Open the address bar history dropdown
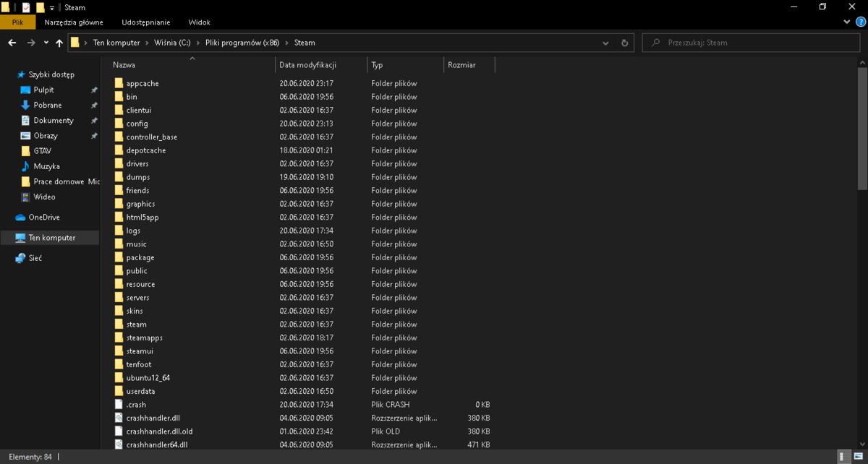 point(606,43)
